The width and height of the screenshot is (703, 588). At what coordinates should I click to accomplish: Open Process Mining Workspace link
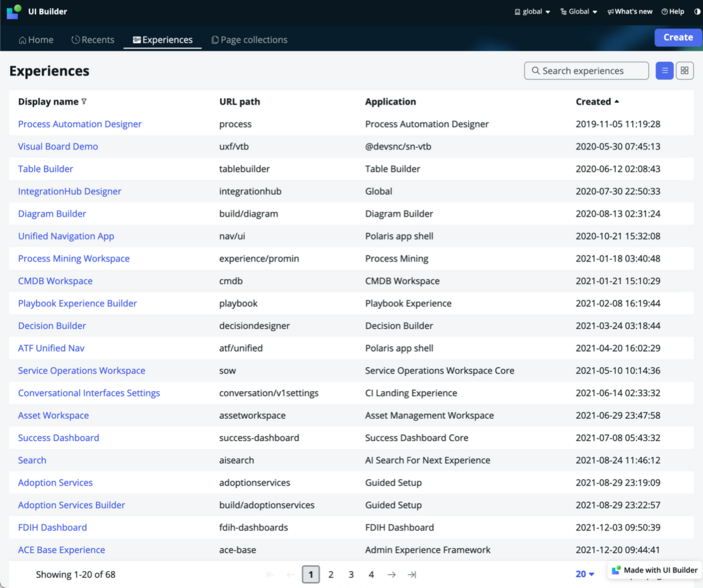(74, 259)
